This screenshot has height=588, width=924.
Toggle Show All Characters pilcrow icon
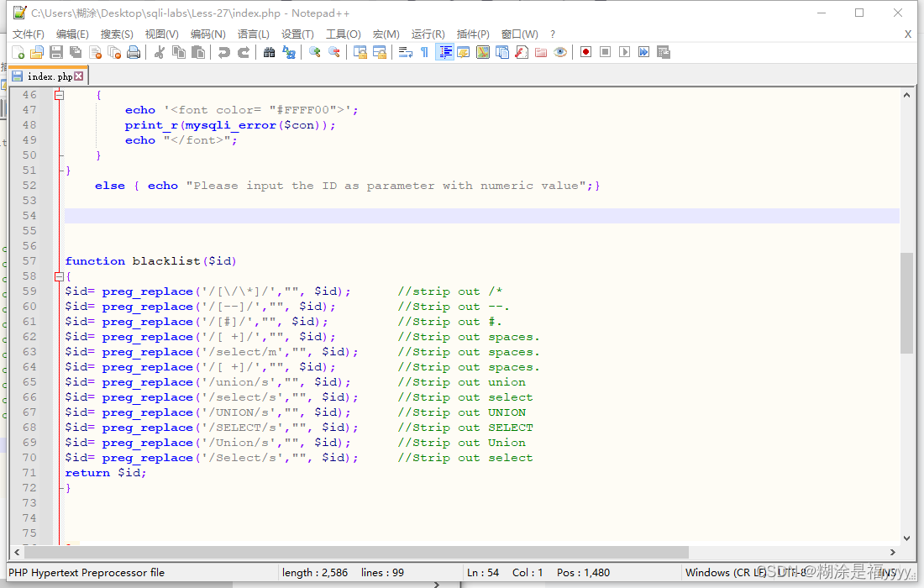pyautogui.click(x=425, y=52)
